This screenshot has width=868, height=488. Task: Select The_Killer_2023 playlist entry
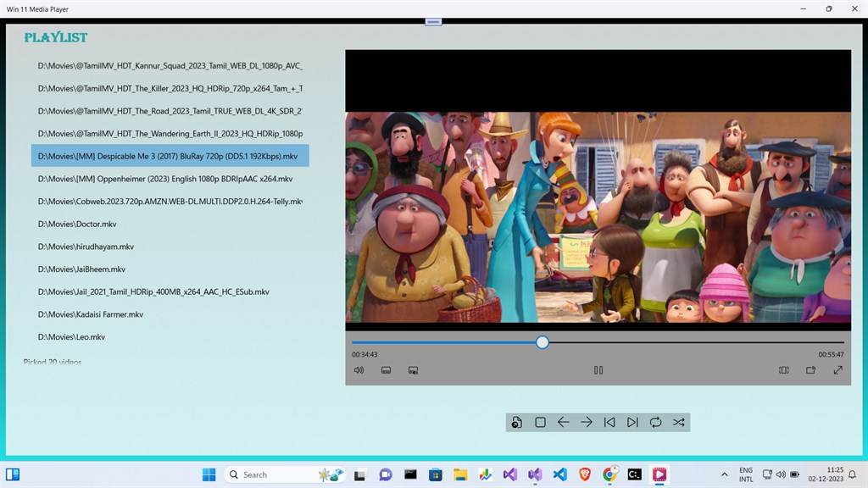tap(170, 88)
